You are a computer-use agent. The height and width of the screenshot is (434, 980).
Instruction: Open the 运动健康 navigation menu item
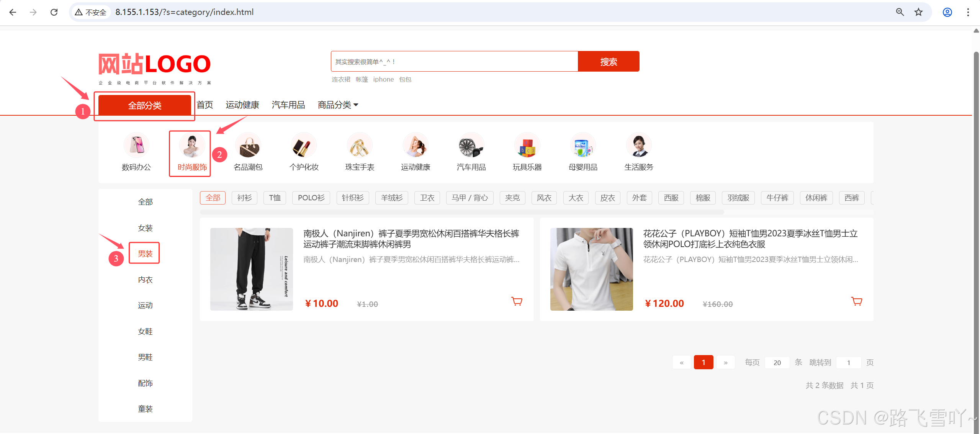tap(242, 105)
